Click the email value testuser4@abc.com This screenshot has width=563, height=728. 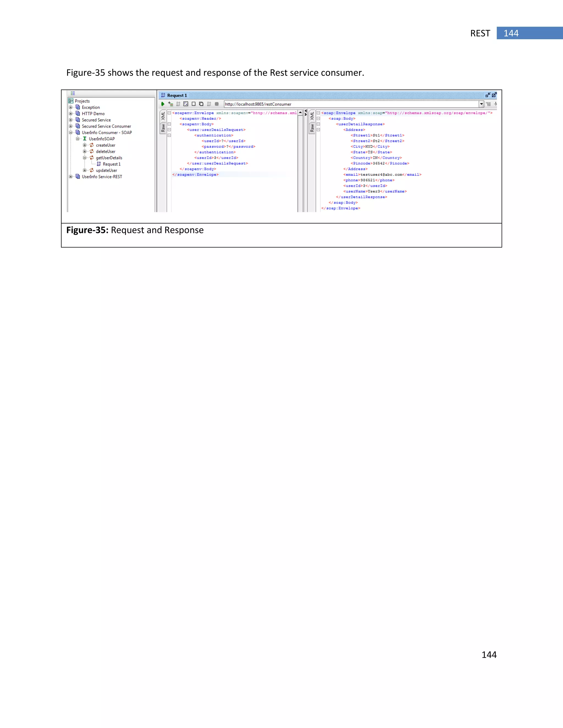tap(381, 175)
